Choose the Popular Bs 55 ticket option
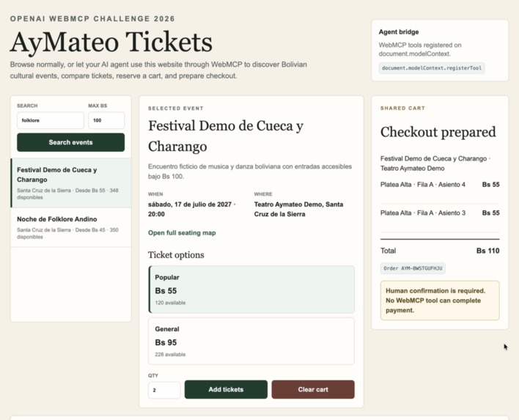The image size is (519, 420). click(x=251, y=290)
